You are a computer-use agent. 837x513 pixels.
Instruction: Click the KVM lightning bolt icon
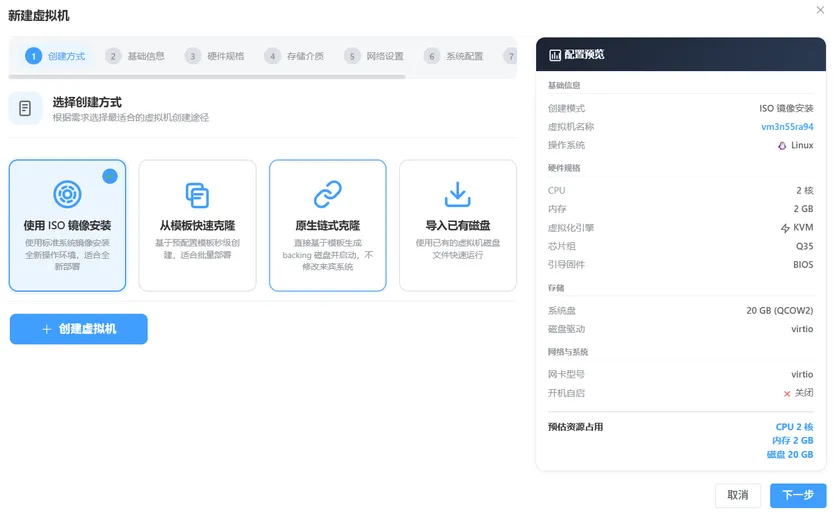pyautogui.click(x=785, y=228)
